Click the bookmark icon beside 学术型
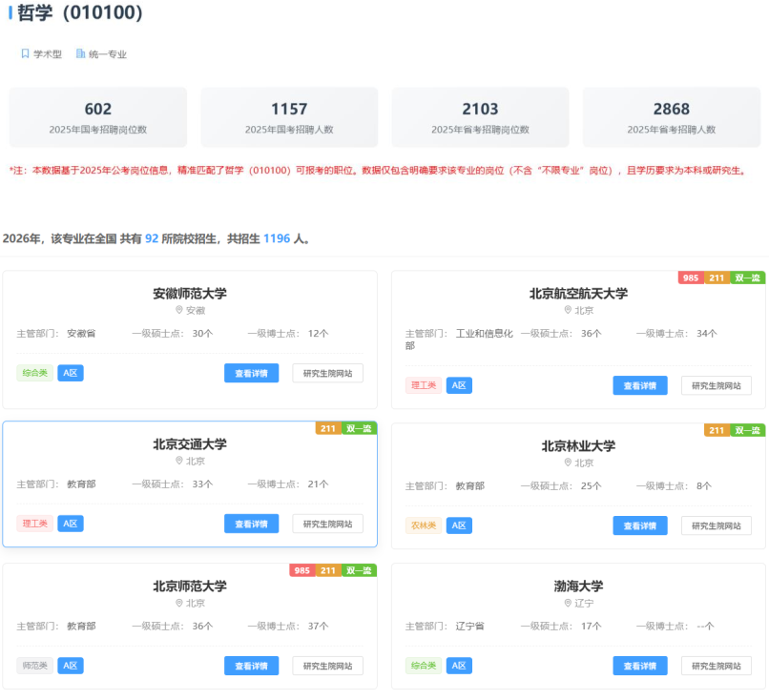 click(25, 53)
